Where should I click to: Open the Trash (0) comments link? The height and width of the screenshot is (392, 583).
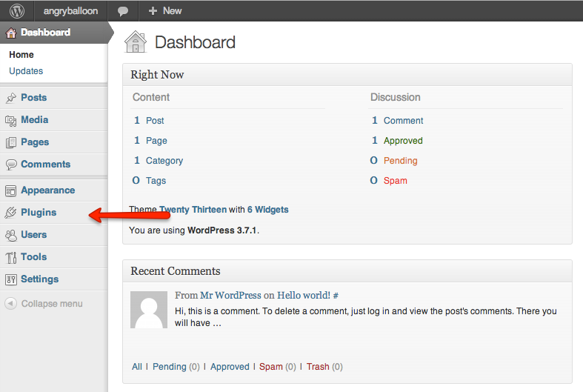[324, 367]
